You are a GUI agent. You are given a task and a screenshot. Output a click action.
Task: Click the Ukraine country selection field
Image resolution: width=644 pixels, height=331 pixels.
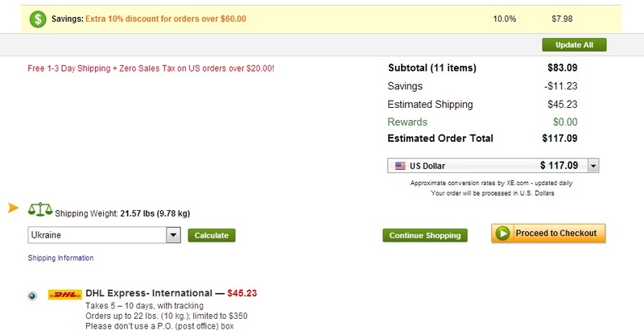coord(104,235)
